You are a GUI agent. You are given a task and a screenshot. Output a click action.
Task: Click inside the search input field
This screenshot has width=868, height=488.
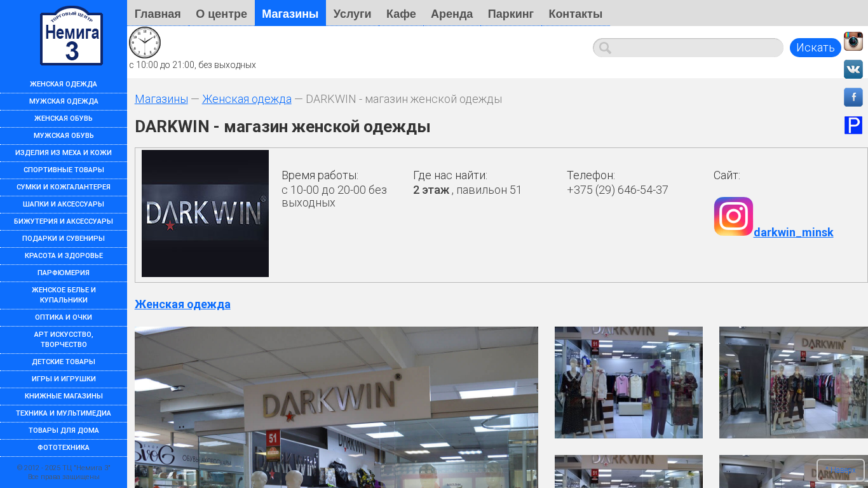pyautogui.click(x=688, y=48)
